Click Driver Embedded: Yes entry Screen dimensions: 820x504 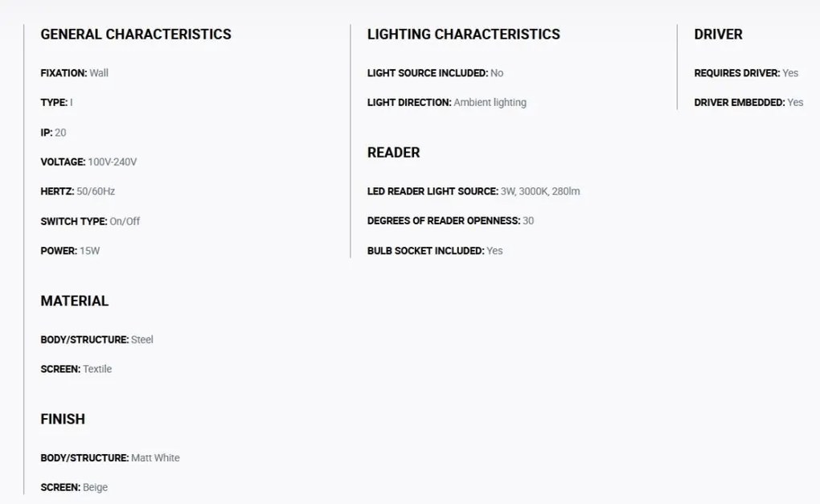click(748, 102)
